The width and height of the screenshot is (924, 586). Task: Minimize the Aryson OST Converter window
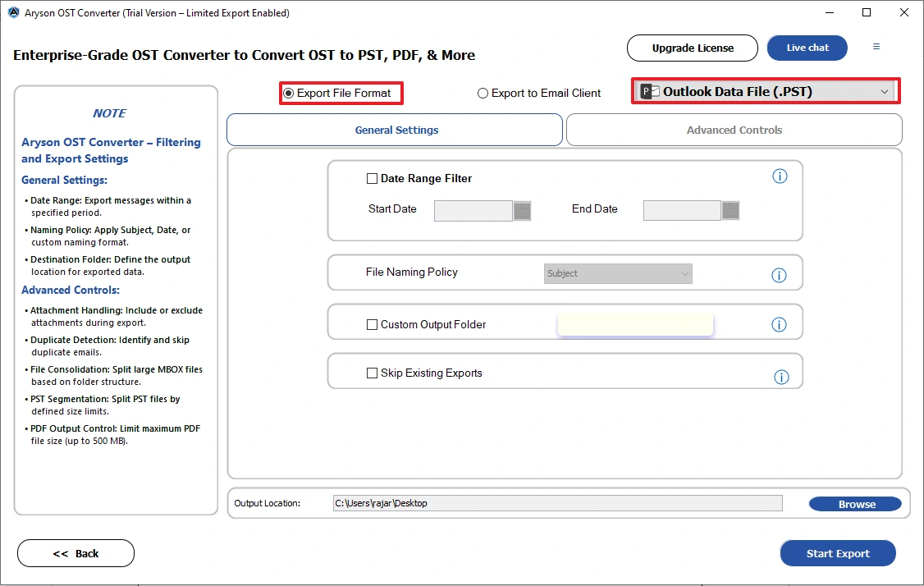829,12
